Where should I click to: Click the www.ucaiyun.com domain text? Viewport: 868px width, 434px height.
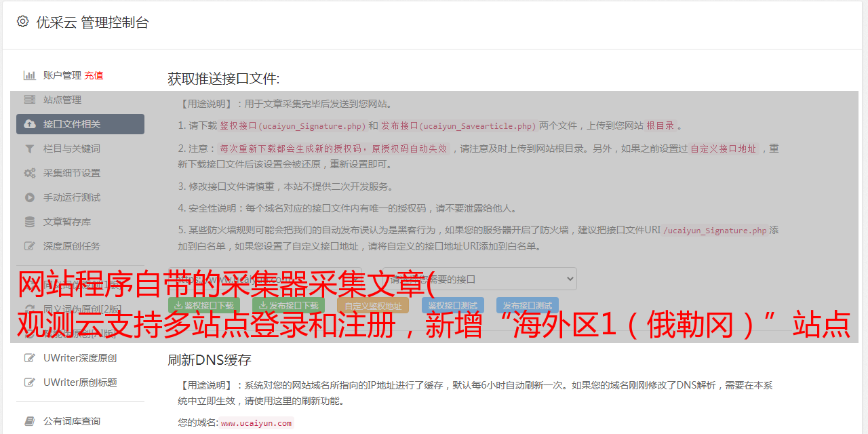pos(256,423)
